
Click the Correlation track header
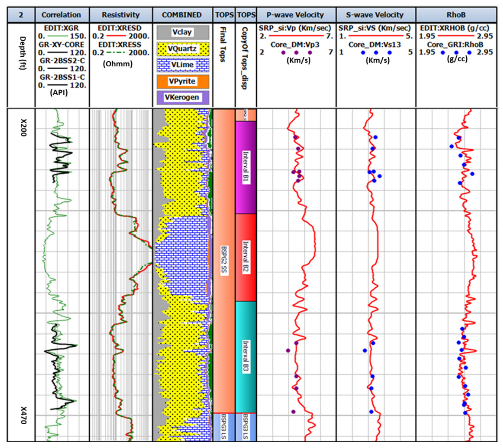61,15
